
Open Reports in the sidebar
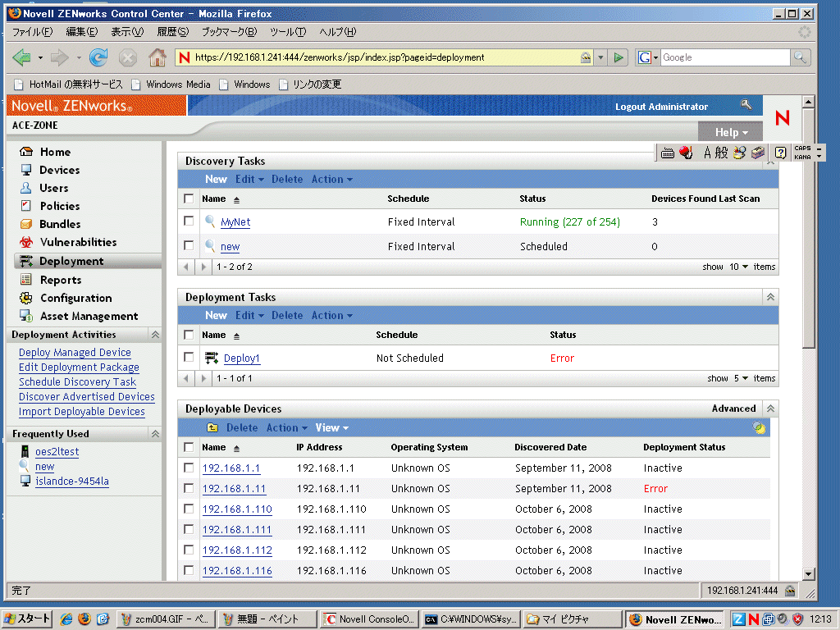[61, 281]
